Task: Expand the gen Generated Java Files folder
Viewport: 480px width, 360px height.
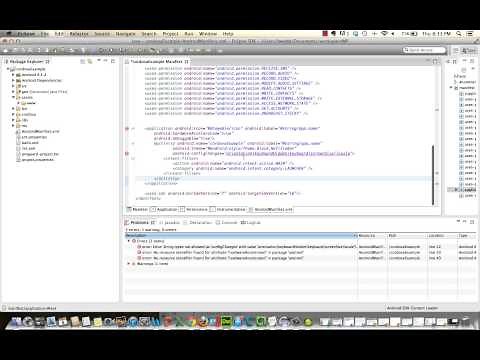Action: [13, 92]
